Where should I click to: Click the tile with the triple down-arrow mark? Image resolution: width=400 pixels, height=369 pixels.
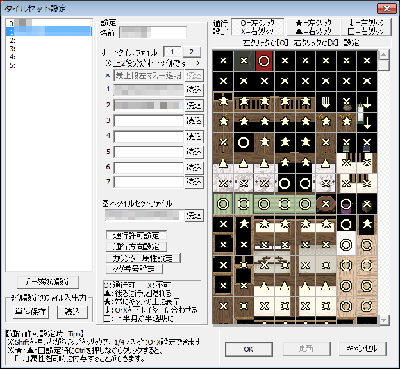325,102
